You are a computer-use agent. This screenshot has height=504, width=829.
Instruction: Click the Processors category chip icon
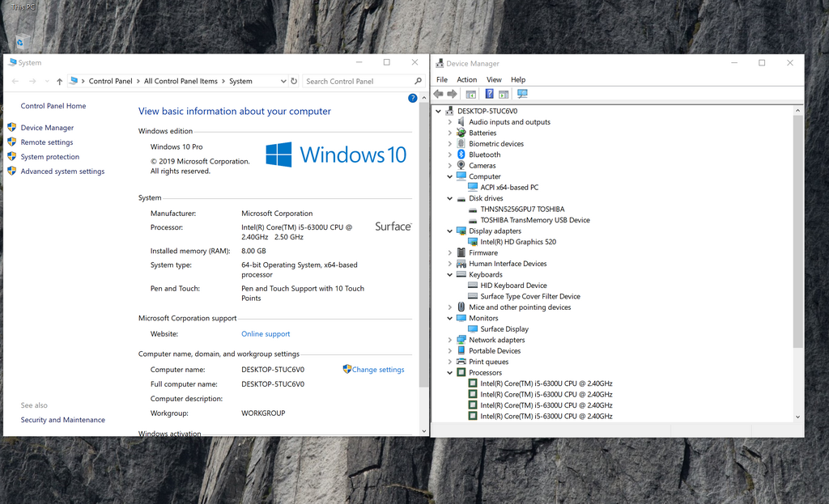coord(461,372)
